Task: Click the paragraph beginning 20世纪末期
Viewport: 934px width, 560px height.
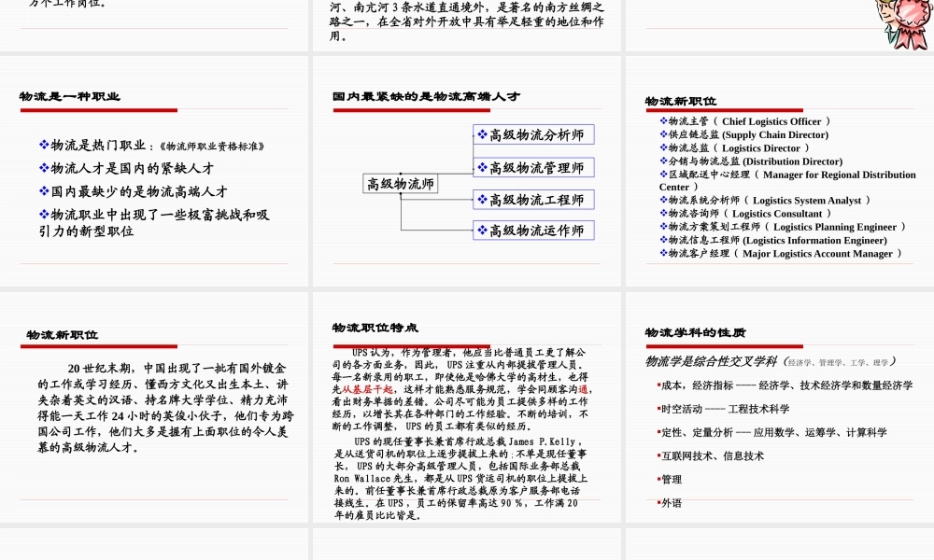Action: pos(165,408)
